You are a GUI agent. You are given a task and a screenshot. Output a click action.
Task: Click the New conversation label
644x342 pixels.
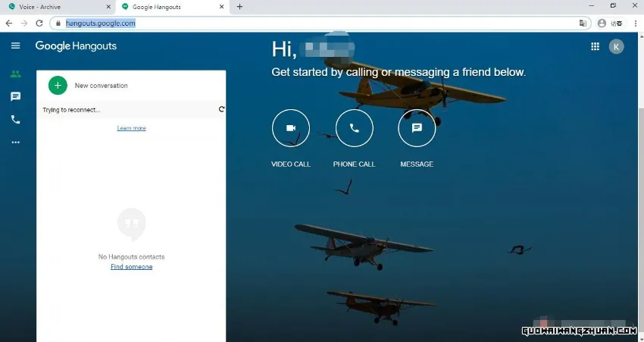(101, 86)
